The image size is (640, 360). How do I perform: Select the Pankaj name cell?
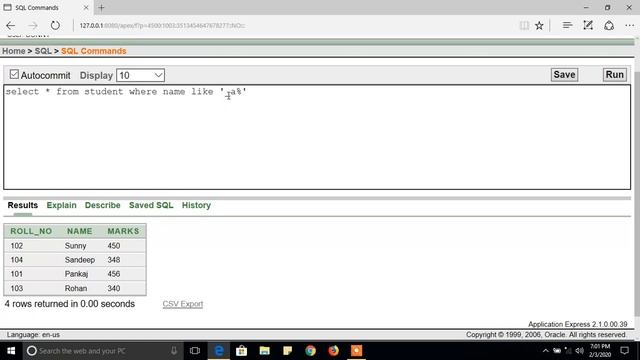pos(76,274)
